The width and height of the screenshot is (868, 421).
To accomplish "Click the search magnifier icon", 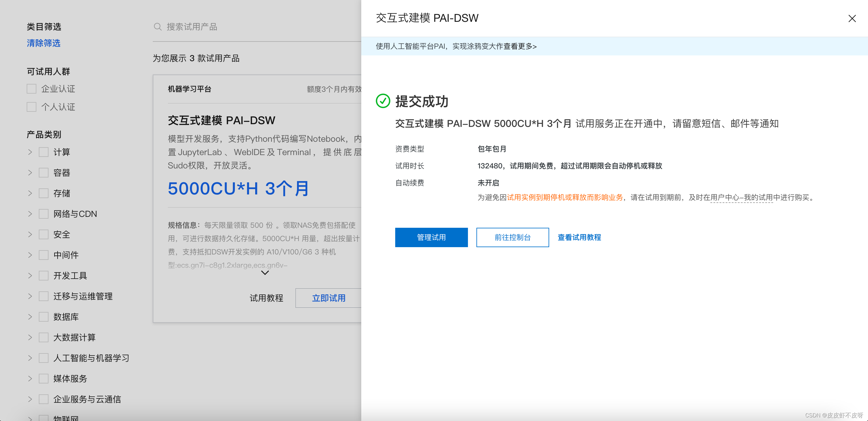I will pos(158,27).
